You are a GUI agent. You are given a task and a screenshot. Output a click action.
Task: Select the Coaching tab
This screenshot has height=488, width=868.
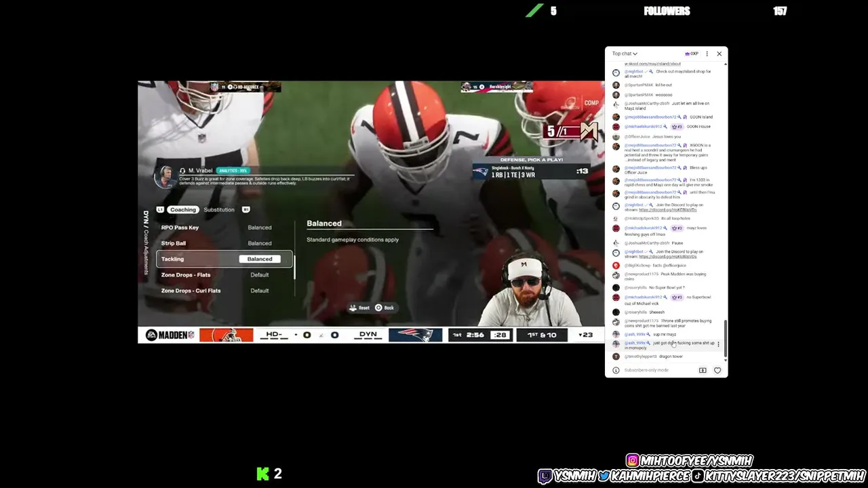tap(183, 209)
